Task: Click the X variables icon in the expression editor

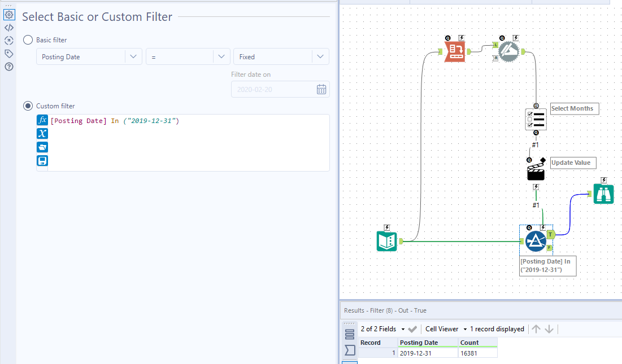Action: tap(42, 134)
